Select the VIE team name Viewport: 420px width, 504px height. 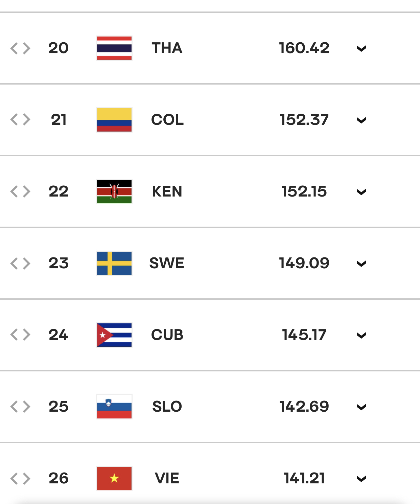click(167, 478)
